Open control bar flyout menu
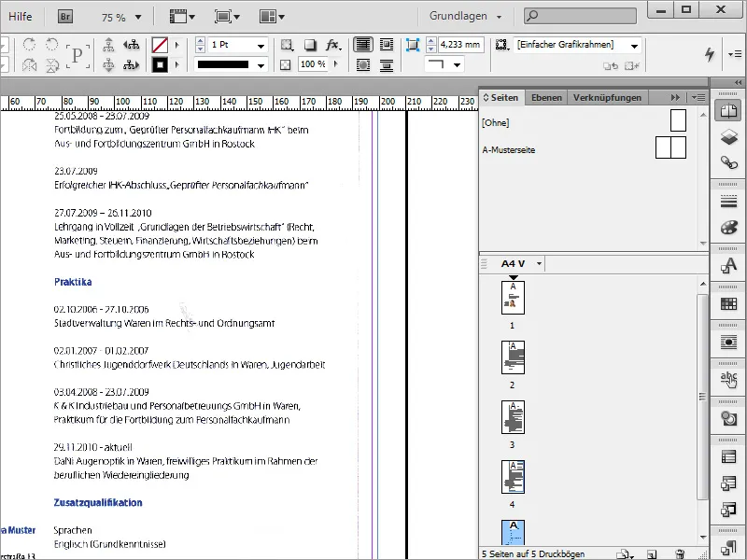Viewport: 747px width, 560px height. (x=735, y=54)
